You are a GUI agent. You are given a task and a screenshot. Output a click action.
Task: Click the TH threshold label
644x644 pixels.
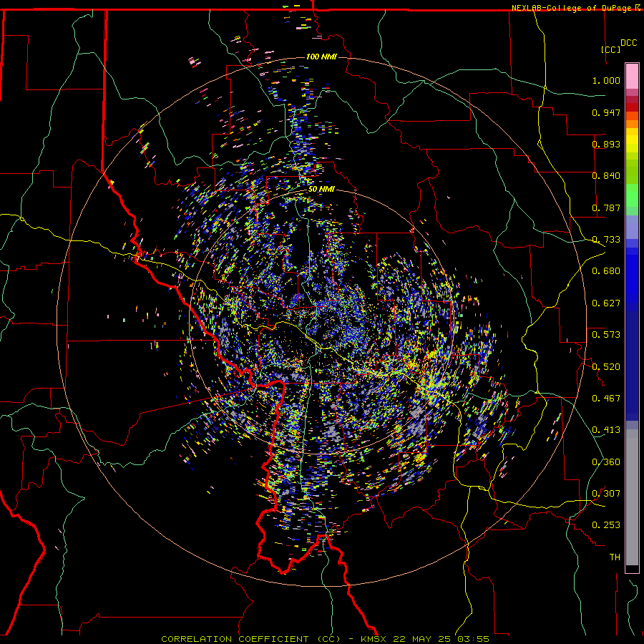pyautogui.click(x=615, y=557)
